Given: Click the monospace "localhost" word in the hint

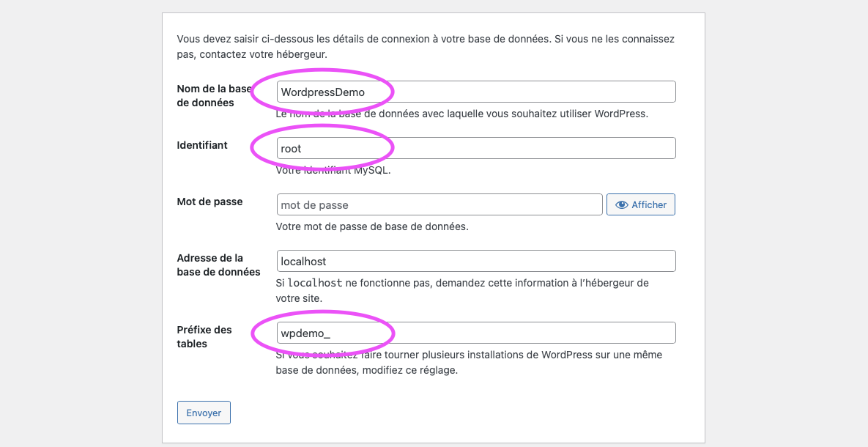Looking at the screenshot, I should pos(314,283).
